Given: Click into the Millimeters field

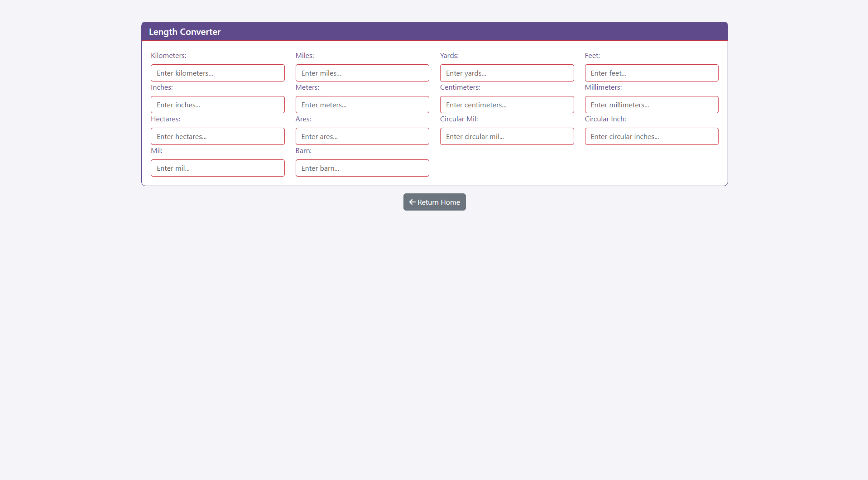Looking at the screenshot, I should tap(651, 105).
